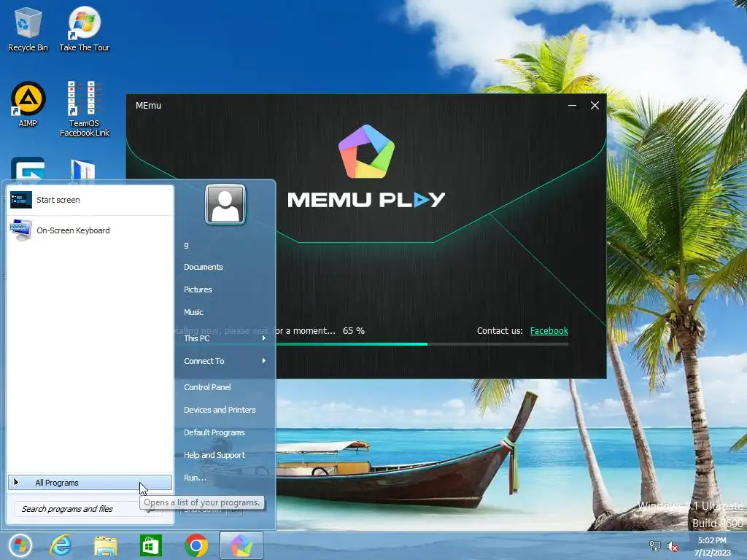The image size is (747, 560).
Task: Open Pictures from Start menu
Action: coord(198,289)
